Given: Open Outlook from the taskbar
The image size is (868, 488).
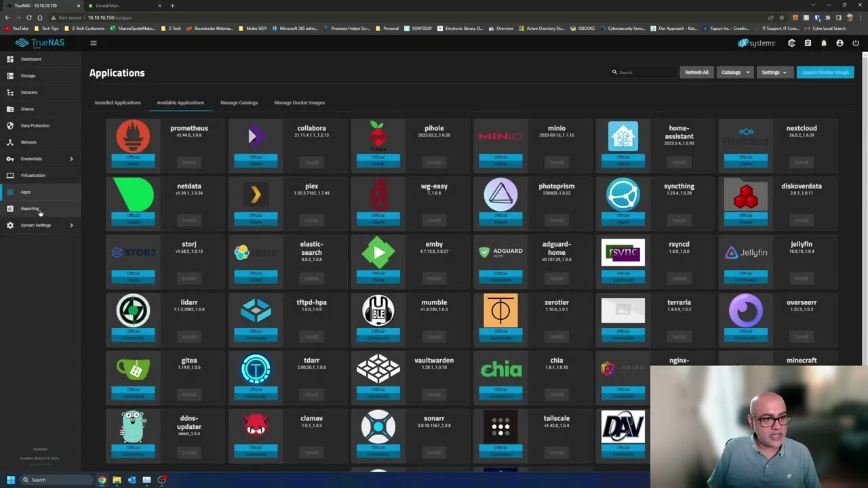Looking at the screenshot, I should [132, 480].
